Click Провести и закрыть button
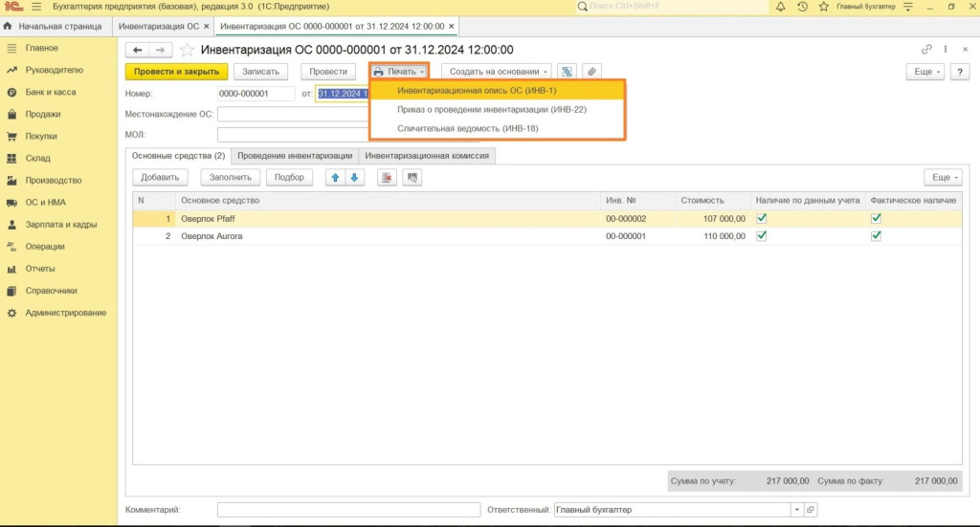 176,72
